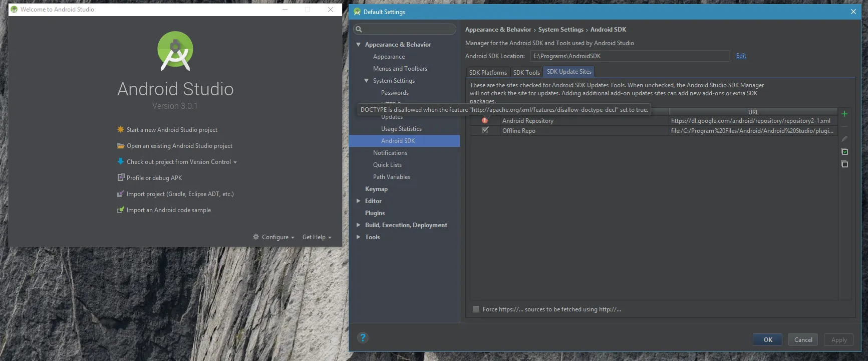Click the folder icon for opening existing project
The height and width of the screenshot is (361, 868).
121,145
